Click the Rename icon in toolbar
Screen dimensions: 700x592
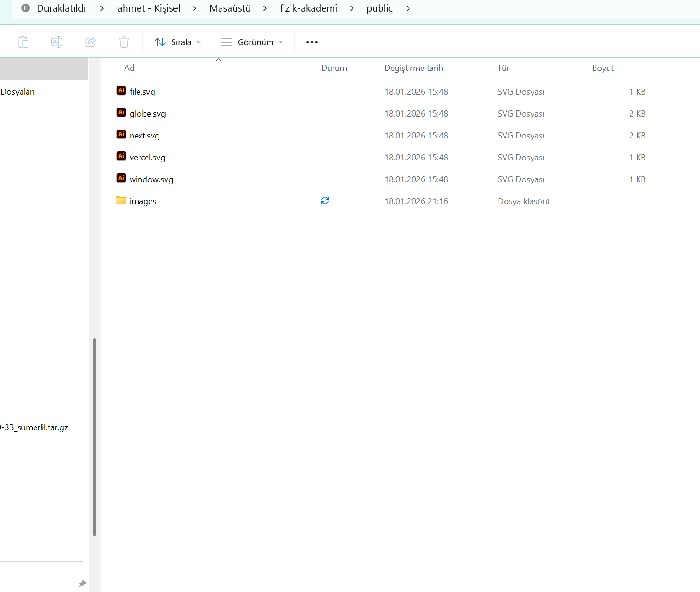57,42
